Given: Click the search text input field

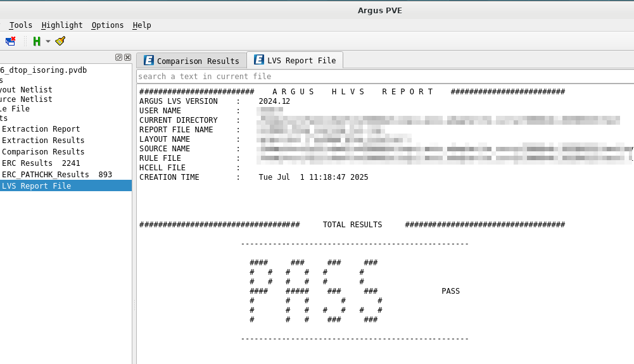Looking at the screenshot, I should [385, 77].
